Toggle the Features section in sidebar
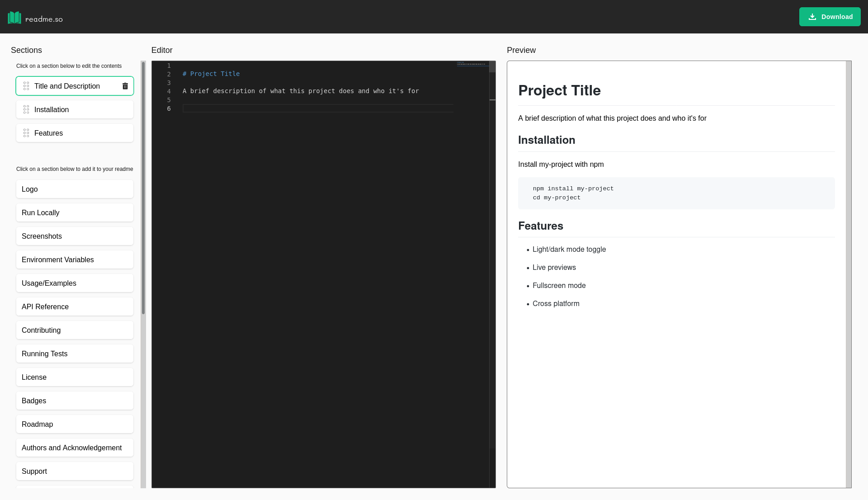This screenshot has width=868, height=500. 75,133
